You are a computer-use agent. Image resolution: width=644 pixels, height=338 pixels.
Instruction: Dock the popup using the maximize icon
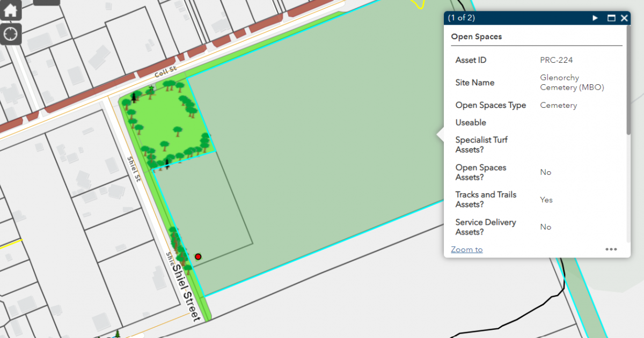611,18
